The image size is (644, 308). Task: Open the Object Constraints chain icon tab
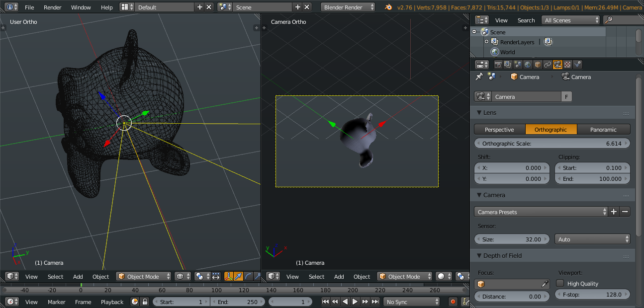point(548,65)
